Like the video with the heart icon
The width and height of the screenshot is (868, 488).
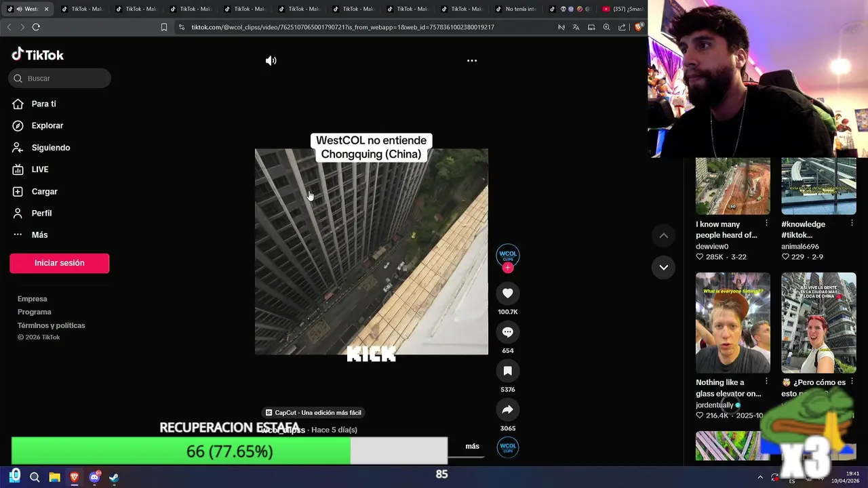(x=507, y=293)
